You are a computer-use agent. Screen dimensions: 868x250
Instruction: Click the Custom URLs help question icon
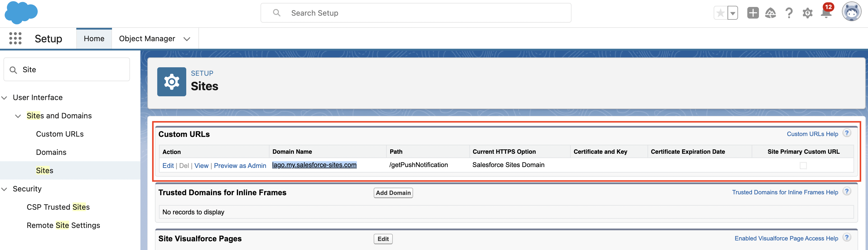pyautogui.click(x=847, y=133)
